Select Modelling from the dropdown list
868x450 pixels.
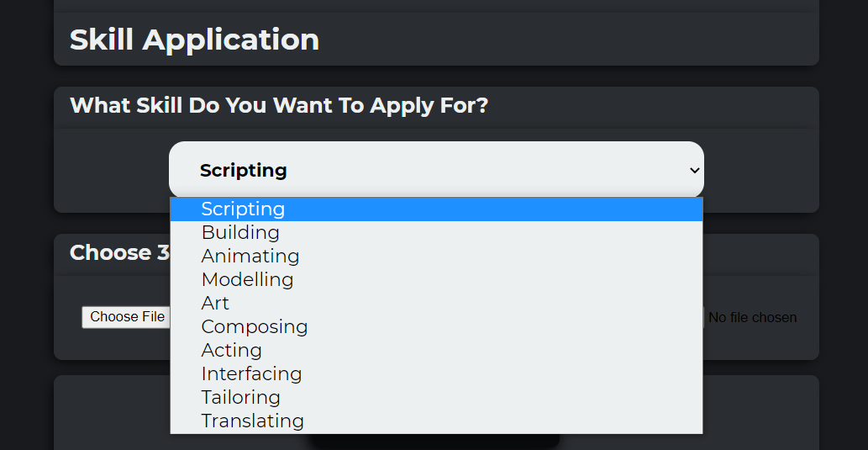coord(247,280)
